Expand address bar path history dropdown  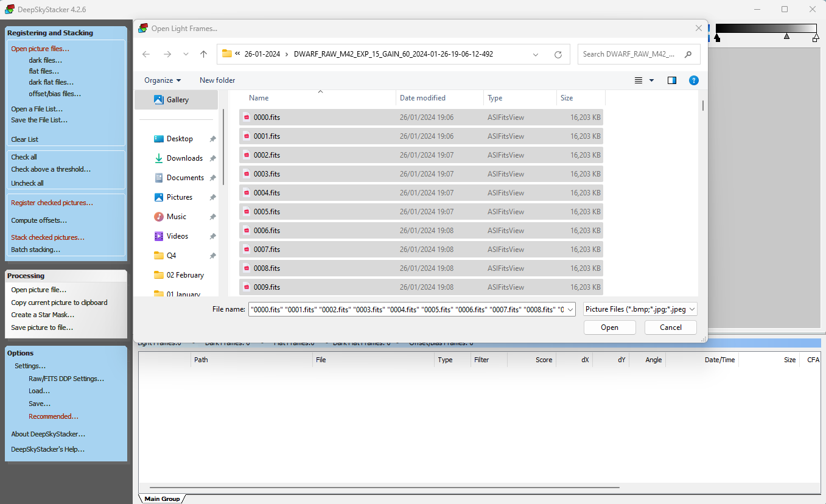point(536,54)
